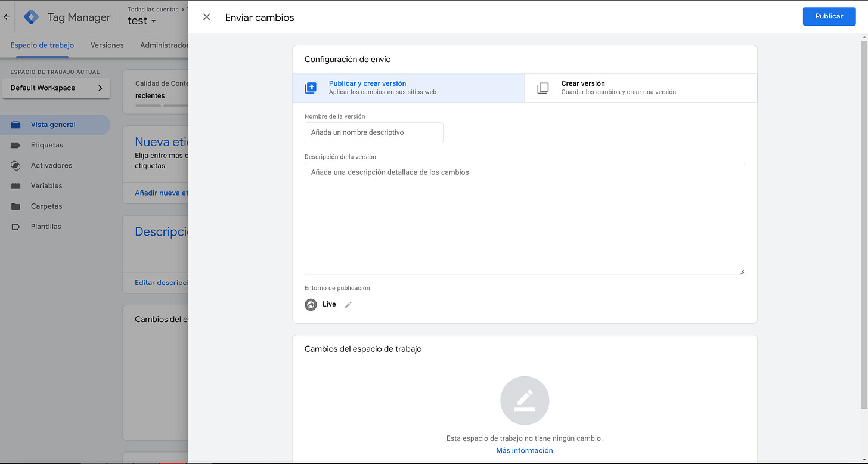Click the Activadores trigger icon
Screen dimensions: 868x464
tap(16, 166)
